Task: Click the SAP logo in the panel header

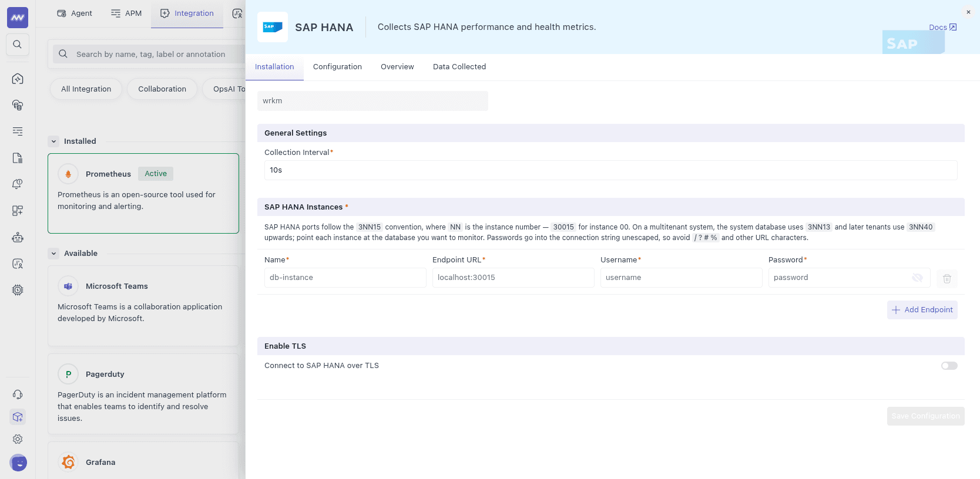Action: click(273, 27)
